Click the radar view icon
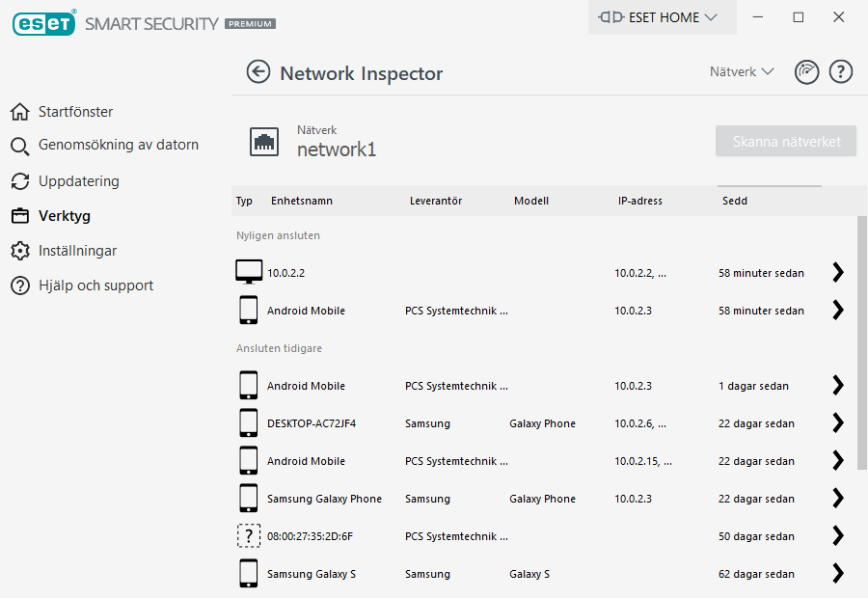 pos(806,72)
